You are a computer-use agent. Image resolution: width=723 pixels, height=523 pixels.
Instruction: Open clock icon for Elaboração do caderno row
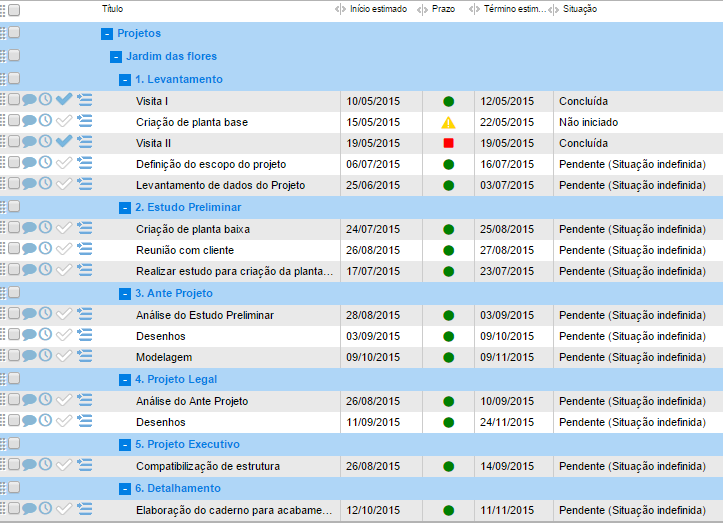pyautogui.click(x=45, y=508)
